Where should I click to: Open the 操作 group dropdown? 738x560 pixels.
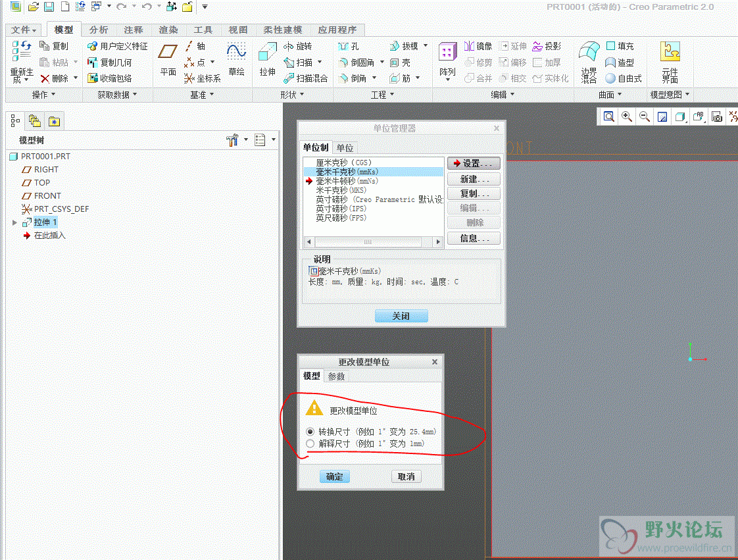point(43,95)
